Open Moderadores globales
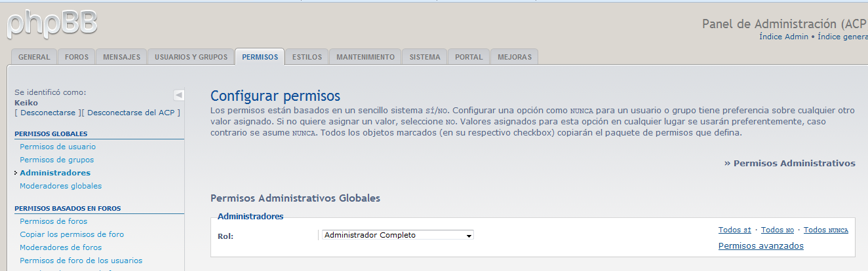 coord(61,186)
